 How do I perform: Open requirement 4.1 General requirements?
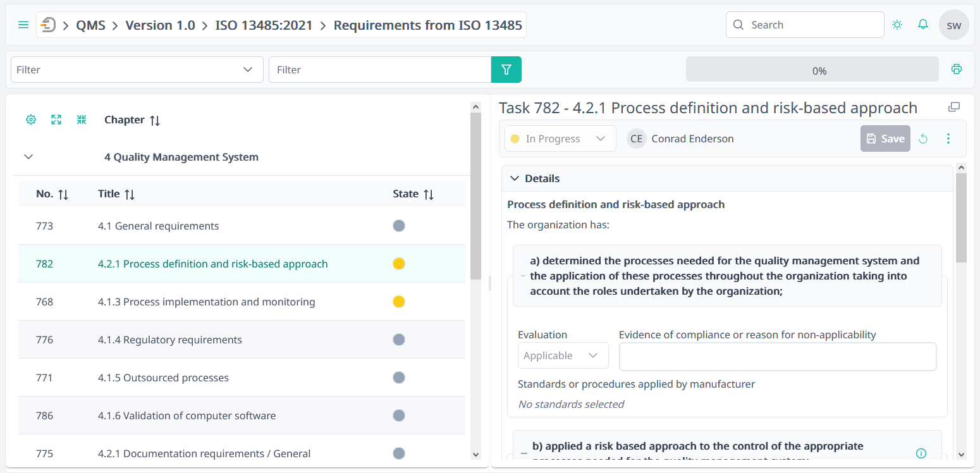pyautogui.click(x=158, y=226)
